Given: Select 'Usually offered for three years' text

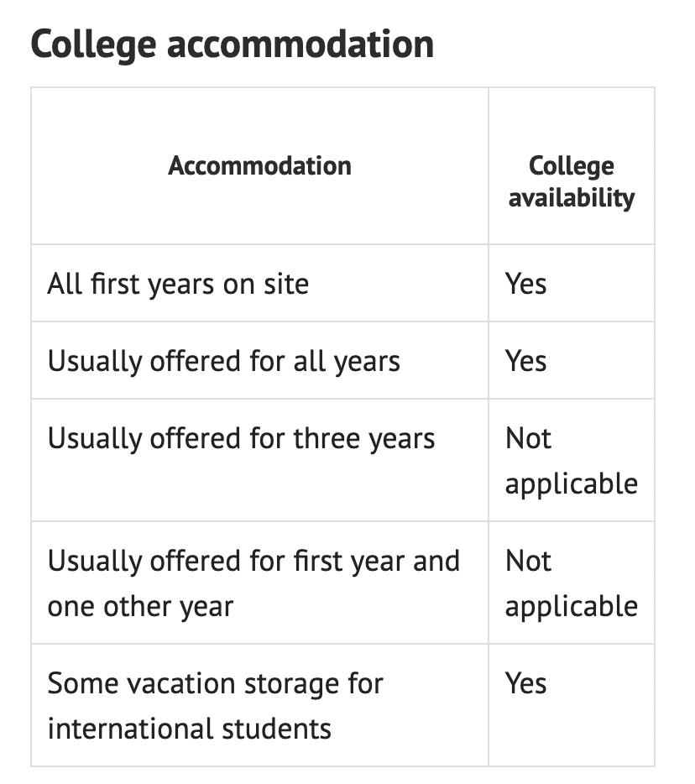Looking at the screenshot, I should pos(242,438).
